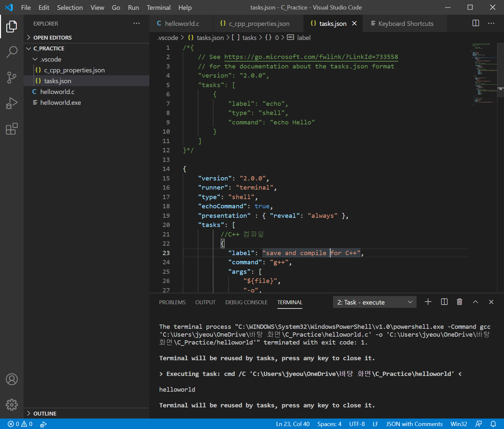Open the Go menu
This screenshot has height=429, width=504.
point(116,8)
